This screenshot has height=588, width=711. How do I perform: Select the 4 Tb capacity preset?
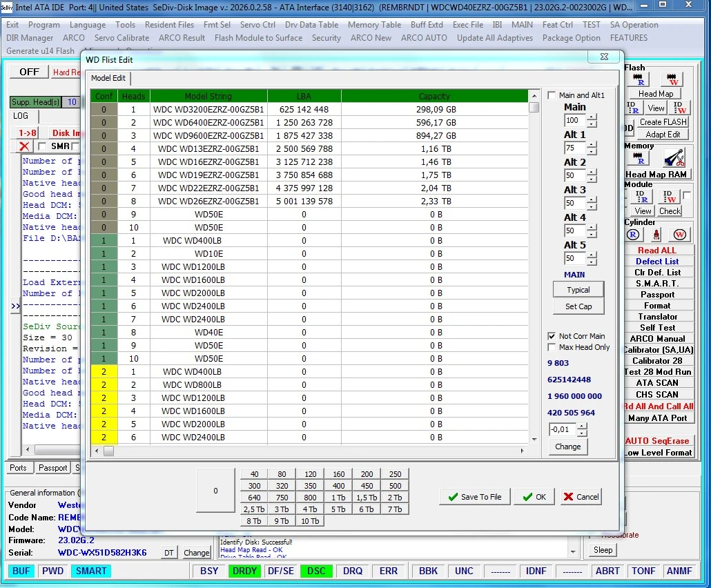(310, 509)
